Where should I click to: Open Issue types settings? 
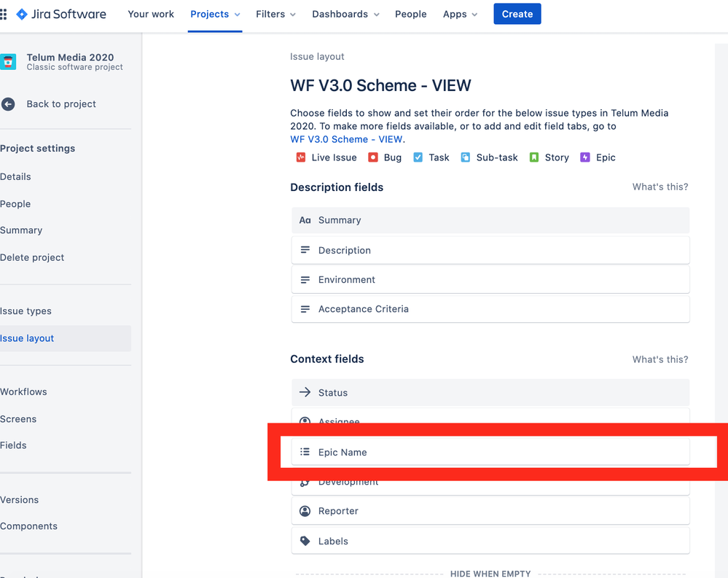(26, 311)
